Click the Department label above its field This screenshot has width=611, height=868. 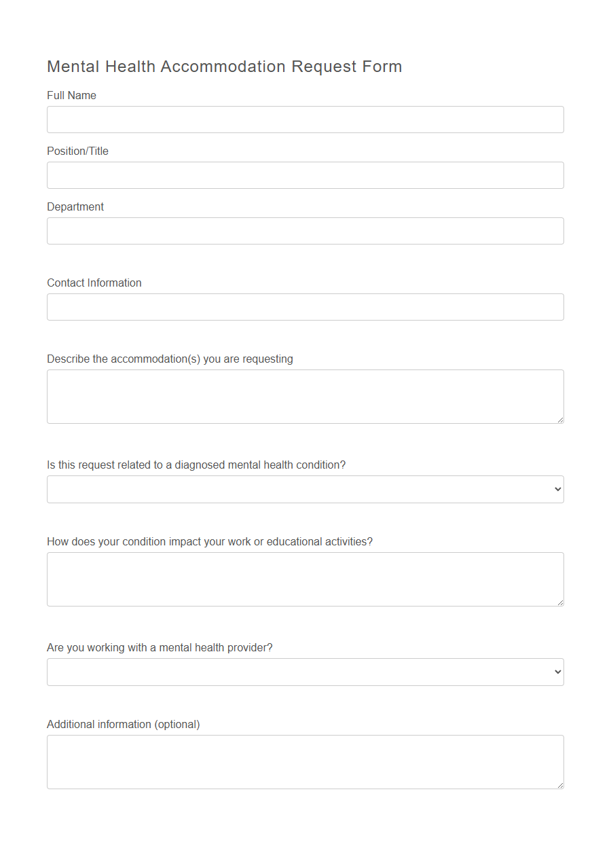(75, 206)
